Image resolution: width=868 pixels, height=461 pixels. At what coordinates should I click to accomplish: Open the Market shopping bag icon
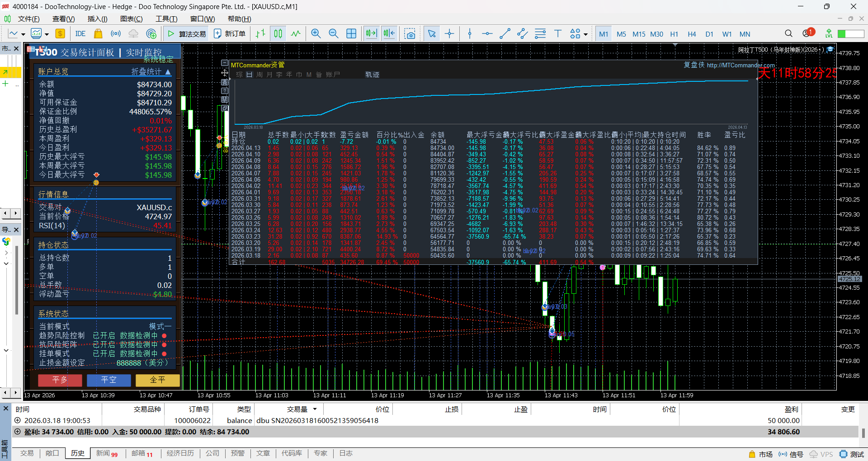pyautogui.click(x=98, y=34)
